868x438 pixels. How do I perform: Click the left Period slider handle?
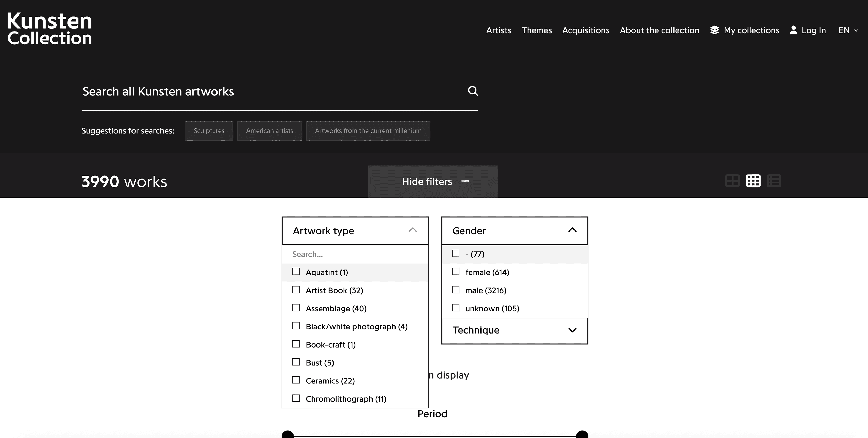[288, 435]
